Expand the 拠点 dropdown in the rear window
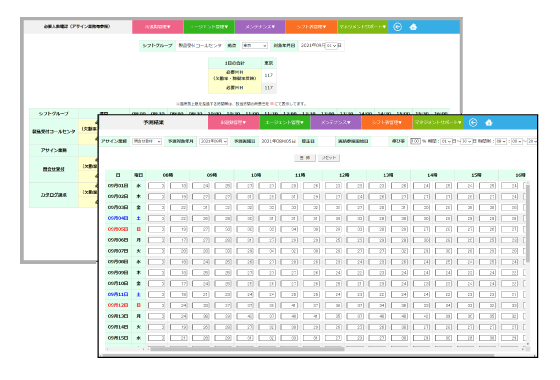The height and width of the screenshot is (380, 560). click(x=255, y=46)
